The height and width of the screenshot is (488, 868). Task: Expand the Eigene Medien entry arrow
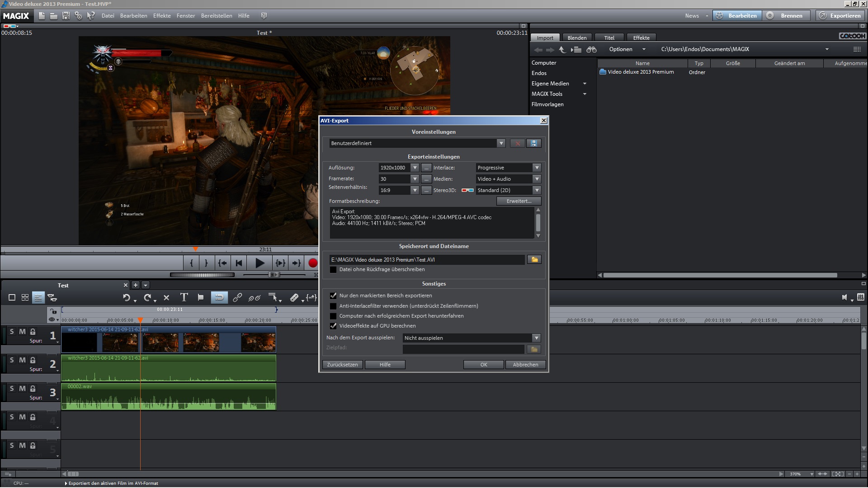click(x=585, y=84)
